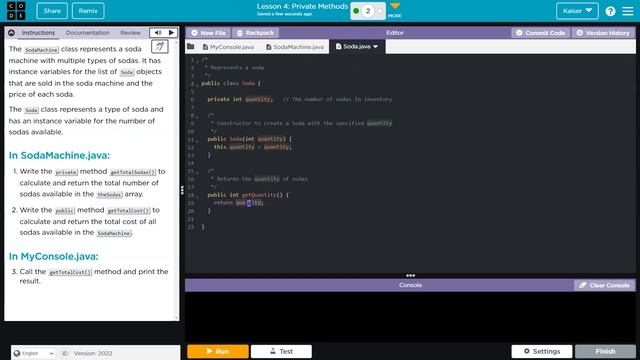Click the Version: 2022 text
This screenshot has width=640, height=360.
93,353
